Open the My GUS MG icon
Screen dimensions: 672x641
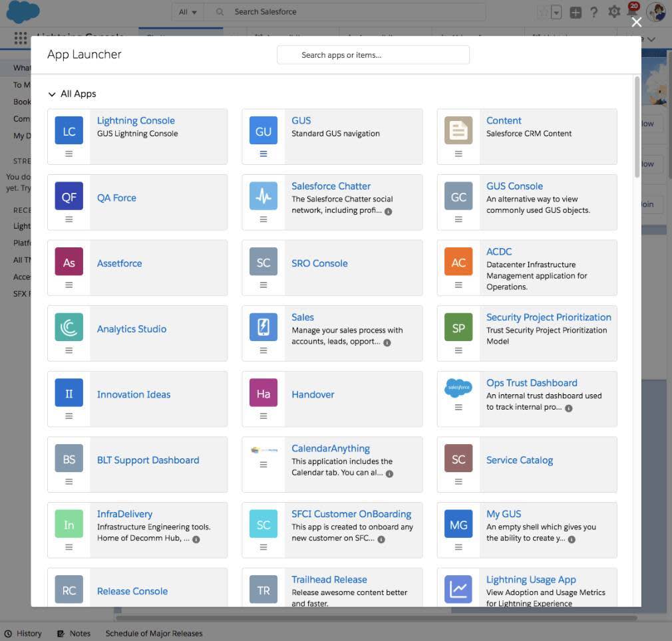pyautogui.click(x=458, y=524)
